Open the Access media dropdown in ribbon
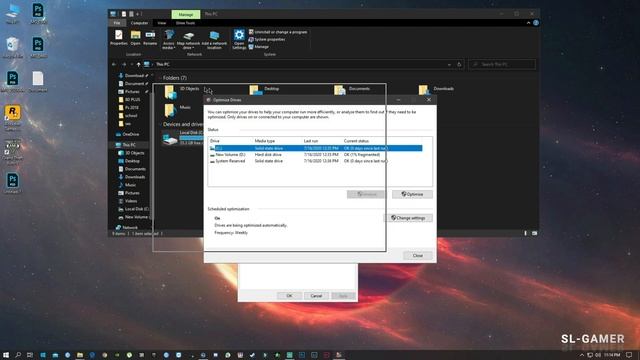Viewport: 640px width, 360px height. click(169, 40)
